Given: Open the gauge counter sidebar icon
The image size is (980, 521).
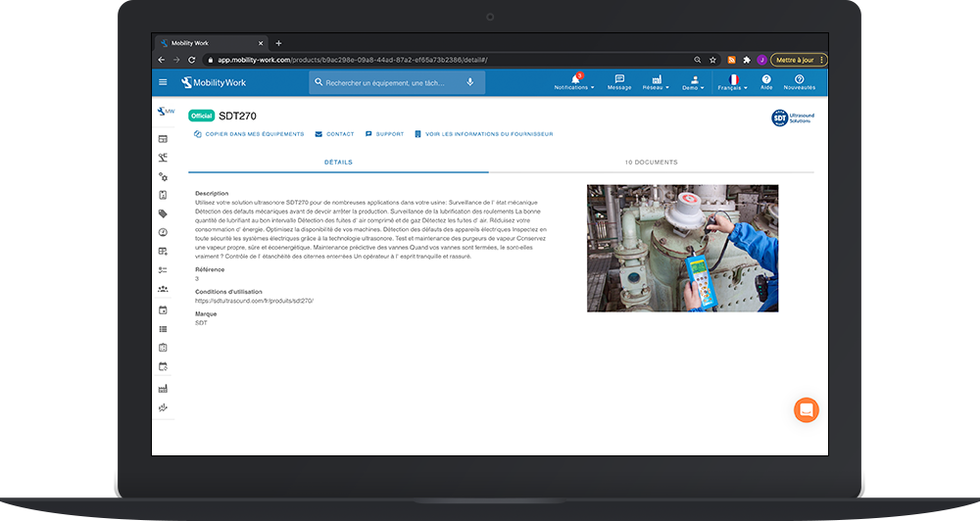Looking at the screenshot, I should tap(163, 232).
